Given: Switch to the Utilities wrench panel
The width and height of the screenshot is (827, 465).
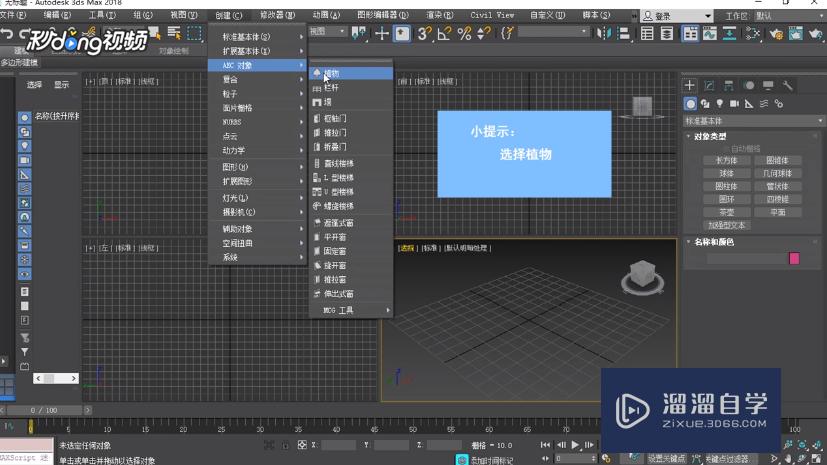Looking at the screenshot, I should tap(785, 86).
